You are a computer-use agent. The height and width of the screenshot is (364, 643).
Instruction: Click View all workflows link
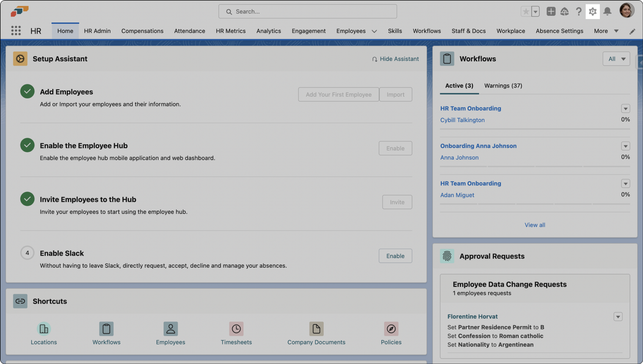(x=535, y=225)
